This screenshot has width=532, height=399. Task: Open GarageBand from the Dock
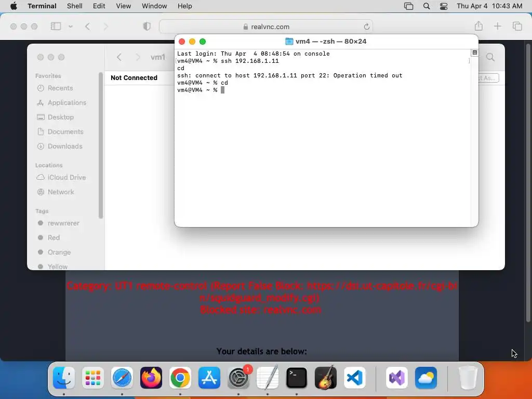(x=326, y=378)
